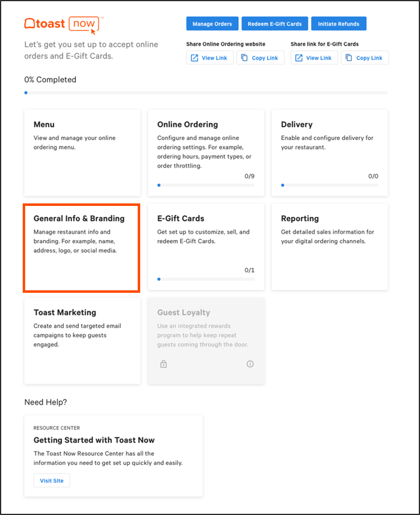Open the Reporting card
The width and height of the screenshot is (420, 515).
coord(330,247)
